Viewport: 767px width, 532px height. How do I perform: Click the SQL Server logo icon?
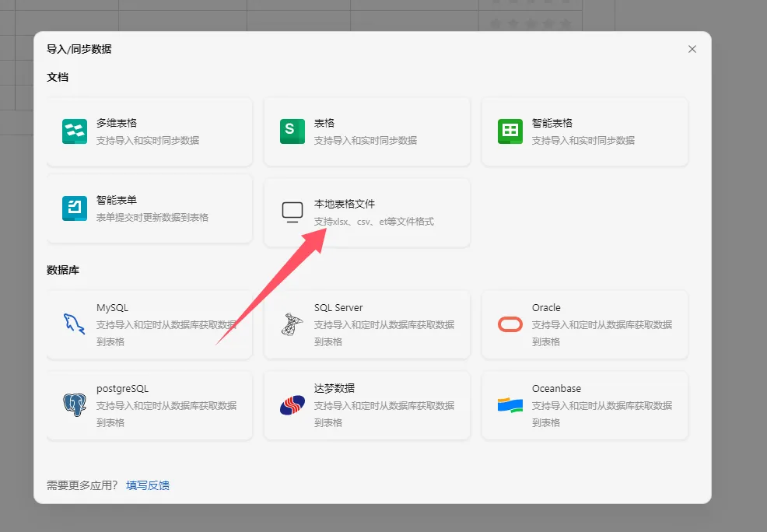pyautogui.click(x=292, y=324)
